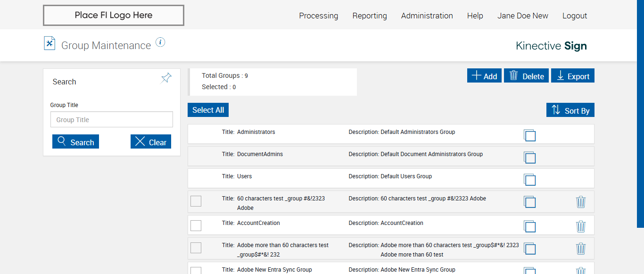Image resolution: width=644 pixels, height=274 pixels.
Task: Open the Reporting menu
Action: tap(370, 16)
